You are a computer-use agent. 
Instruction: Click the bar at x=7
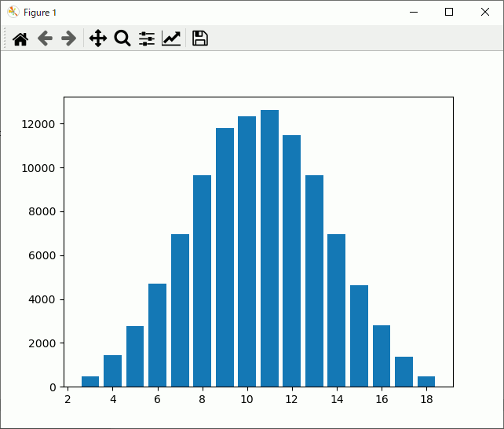click(180, 310)
